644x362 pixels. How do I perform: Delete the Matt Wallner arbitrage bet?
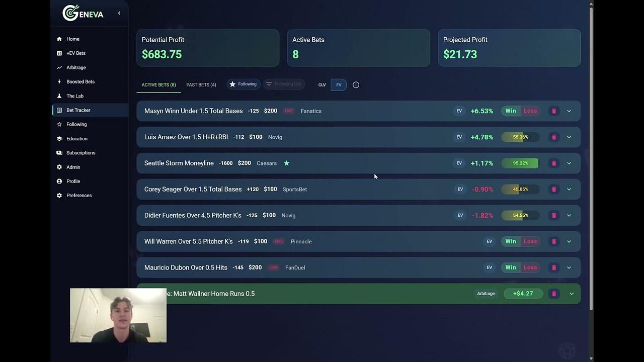(554, 294)
